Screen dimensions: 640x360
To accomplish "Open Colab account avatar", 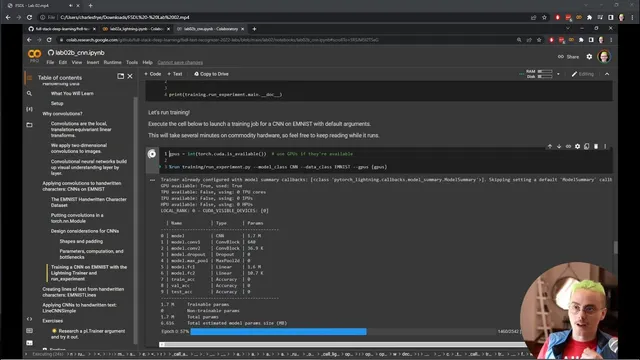I will pyautogui.click(x=604, y=56).
